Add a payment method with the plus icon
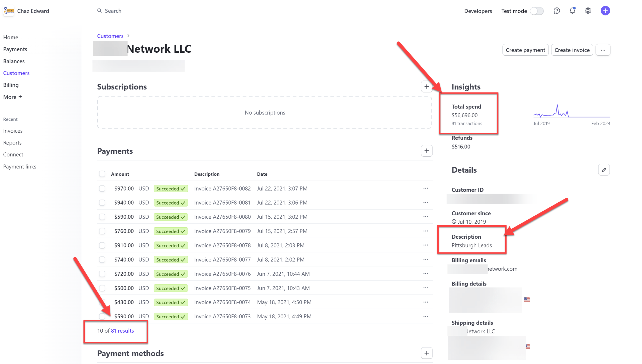Screen dimensions: 642x364 pos(426,353)
